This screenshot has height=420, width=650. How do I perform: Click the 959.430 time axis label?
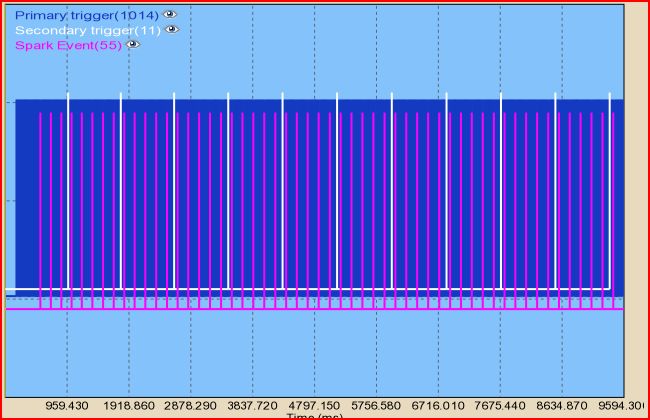[67, 406]
